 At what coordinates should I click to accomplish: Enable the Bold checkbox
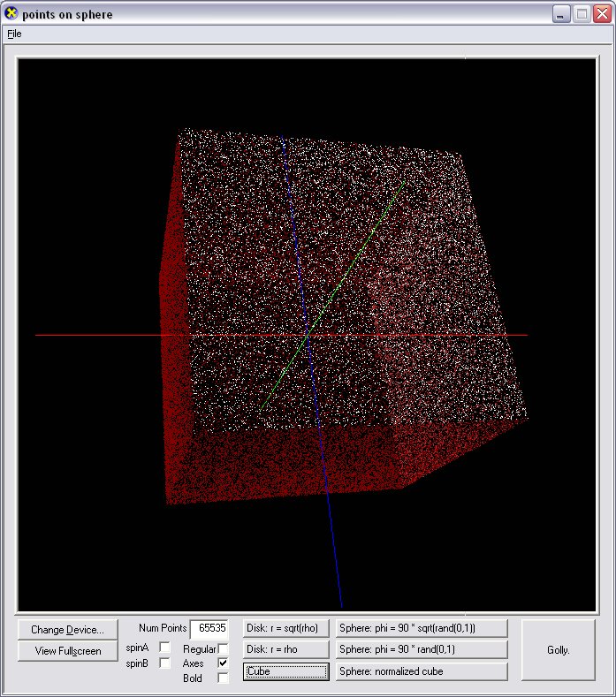tap(223, 678)
